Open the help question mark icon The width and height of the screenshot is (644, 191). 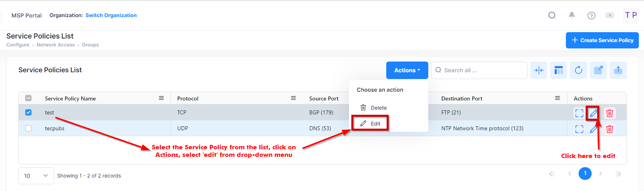click(x=591, y=15)
